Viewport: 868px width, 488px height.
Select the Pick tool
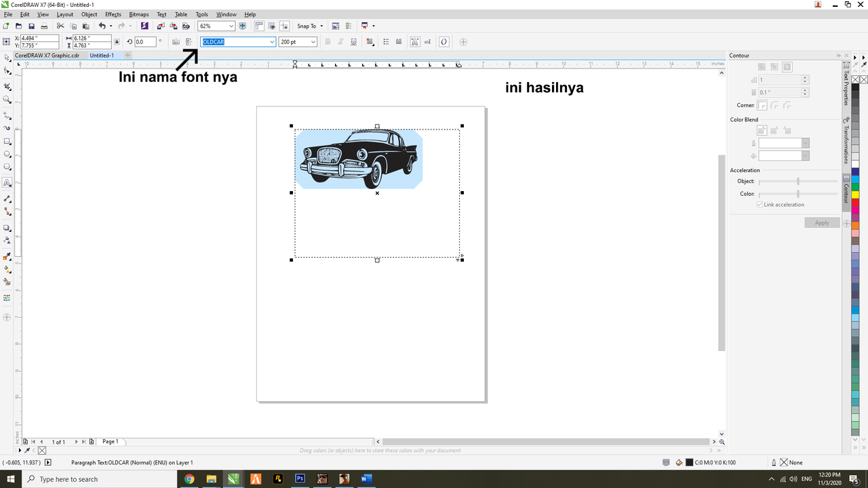7,58
